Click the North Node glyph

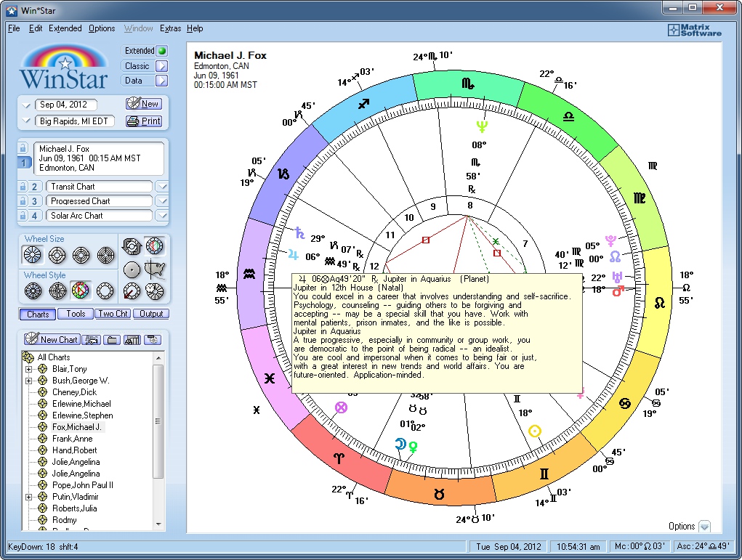(x=615, y=257)
